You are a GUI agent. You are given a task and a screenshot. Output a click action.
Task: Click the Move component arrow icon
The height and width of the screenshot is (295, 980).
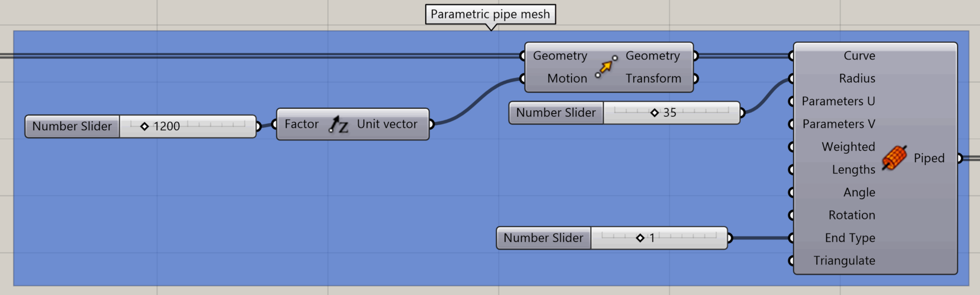click(x=606, y=67)
